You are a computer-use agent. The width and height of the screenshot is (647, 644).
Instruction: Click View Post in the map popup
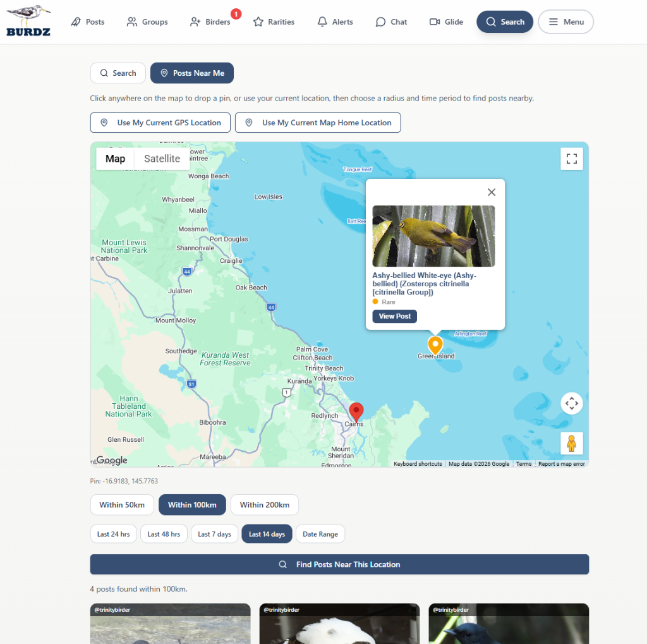pyautogui.click(x=395, y=316)
